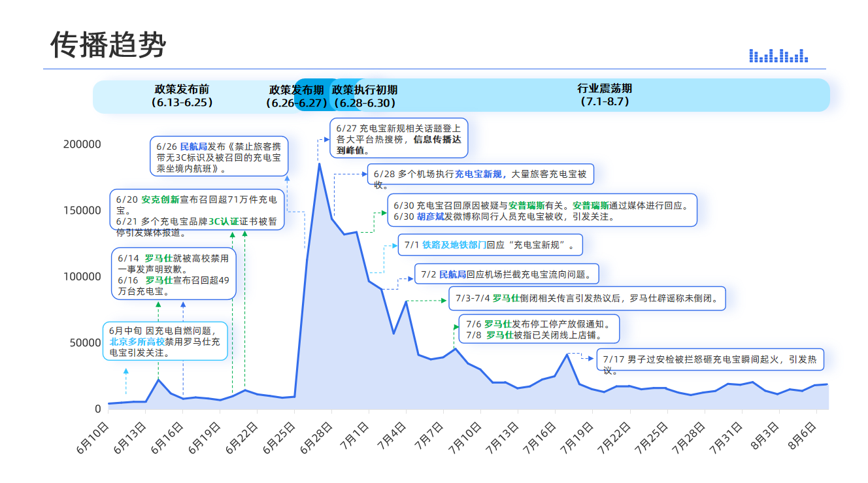Click the 7月31日 x-axis date label
Viewport: 868px width, 483px height.
(x=726, y=438)
